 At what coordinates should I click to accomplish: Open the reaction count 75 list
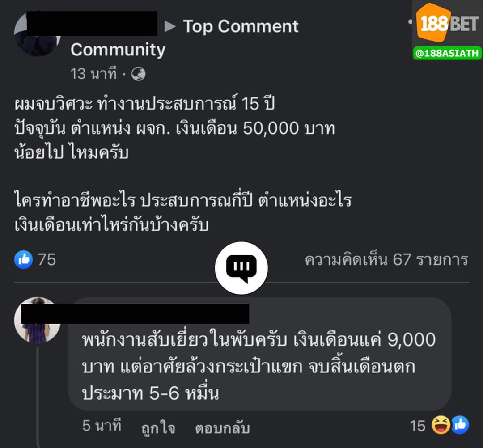pyautogui.click(x=47, y=260)
